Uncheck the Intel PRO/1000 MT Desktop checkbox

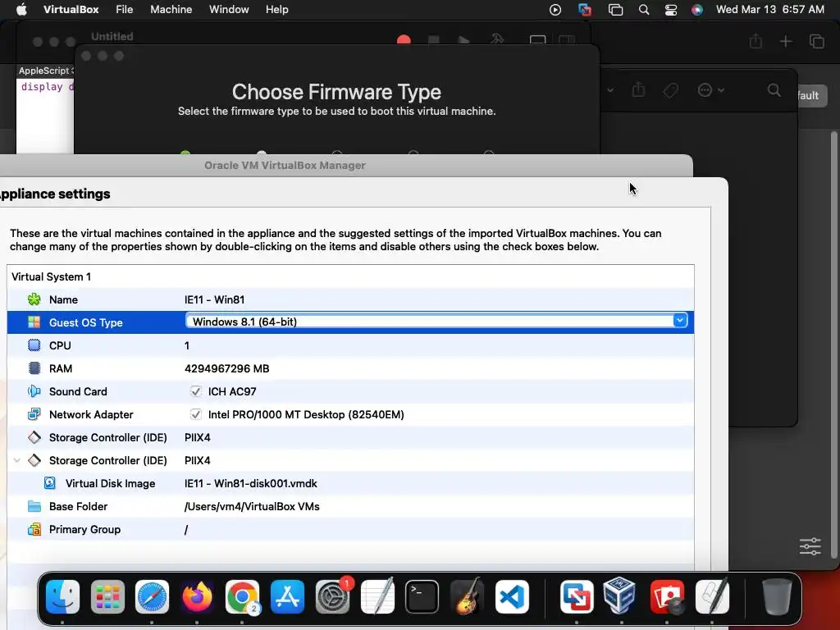coord(195,414)
